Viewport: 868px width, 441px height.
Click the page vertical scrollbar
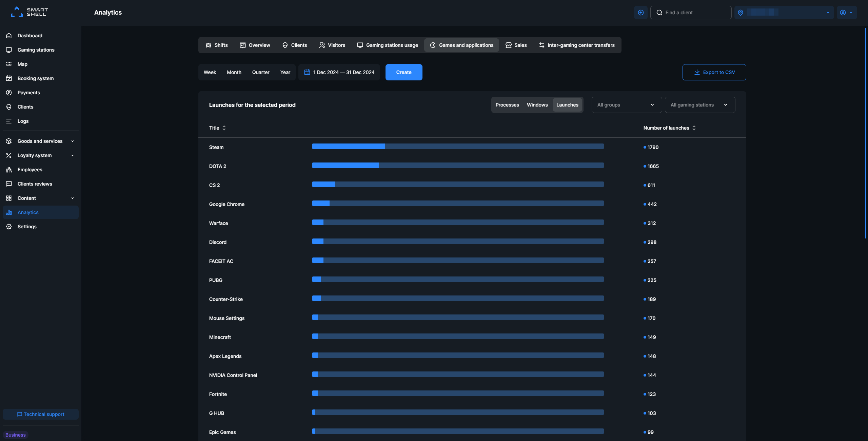866,133
